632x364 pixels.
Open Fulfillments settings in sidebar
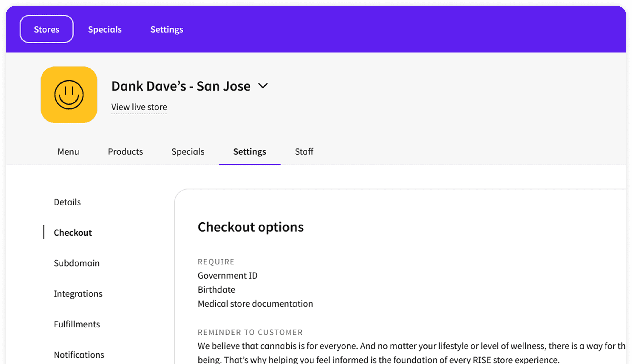[x=77, y=324]
